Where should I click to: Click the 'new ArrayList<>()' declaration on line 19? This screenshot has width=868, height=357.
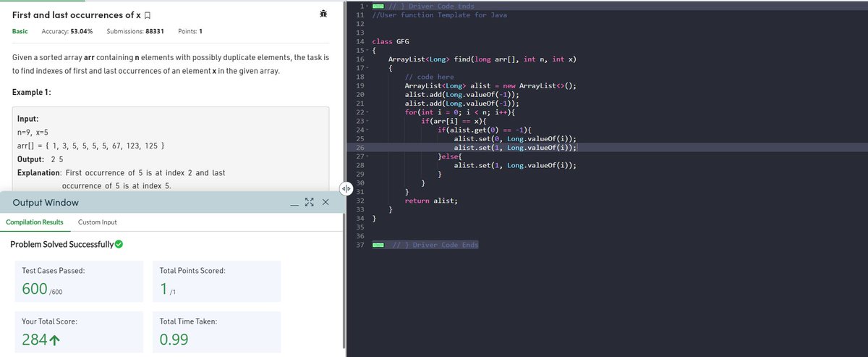(540, 85)
